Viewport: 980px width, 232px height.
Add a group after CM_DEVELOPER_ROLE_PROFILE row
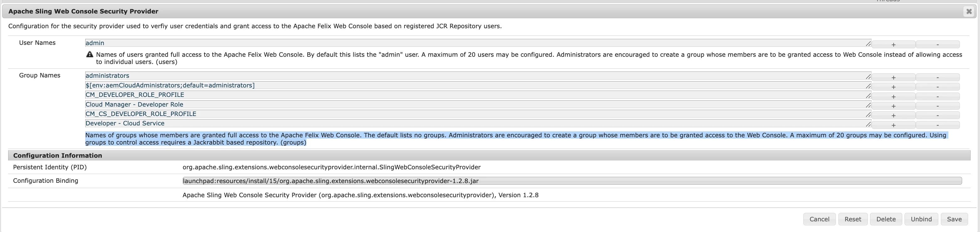[893, 96]
